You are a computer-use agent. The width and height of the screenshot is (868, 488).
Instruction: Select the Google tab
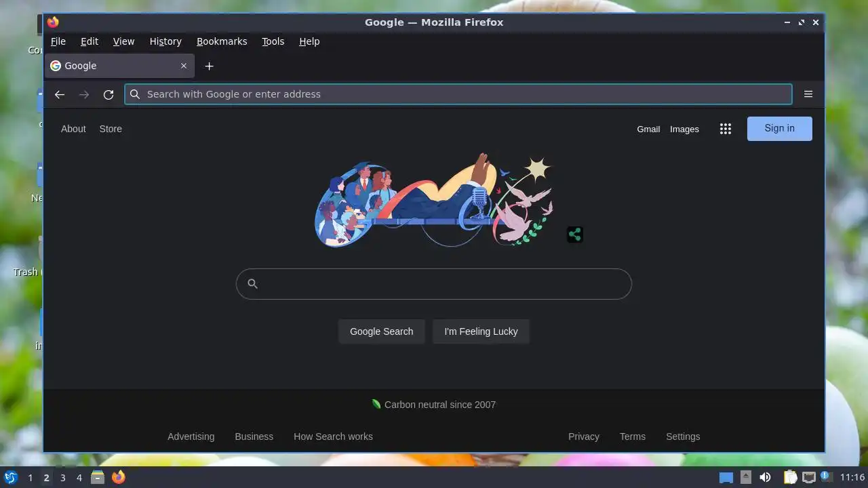pos(120,66)
